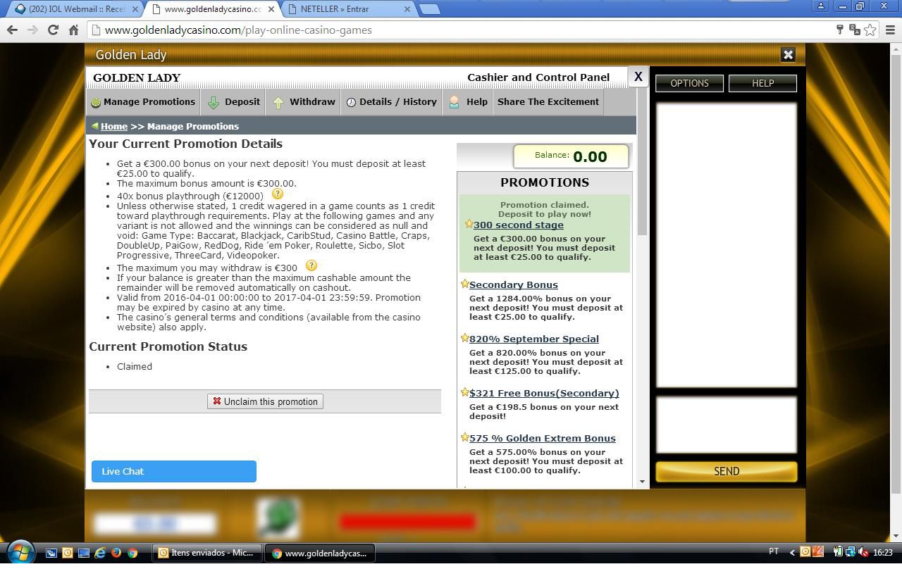Click the PT language indicator
This screenshot has height=588, width=902.
point(774,552)
